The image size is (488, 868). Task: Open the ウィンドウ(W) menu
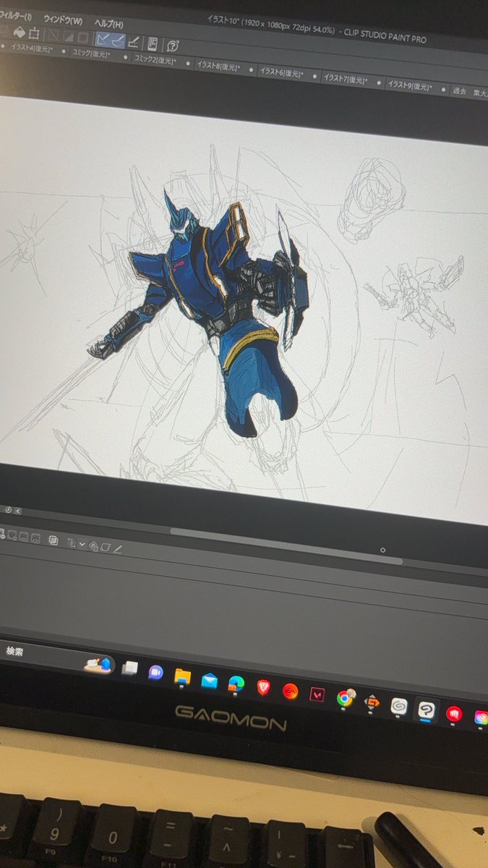coord(63,20)
